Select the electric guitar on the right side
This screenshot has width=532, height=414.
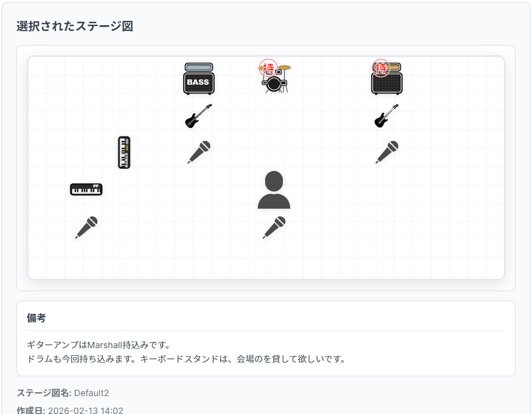[386, 116]
